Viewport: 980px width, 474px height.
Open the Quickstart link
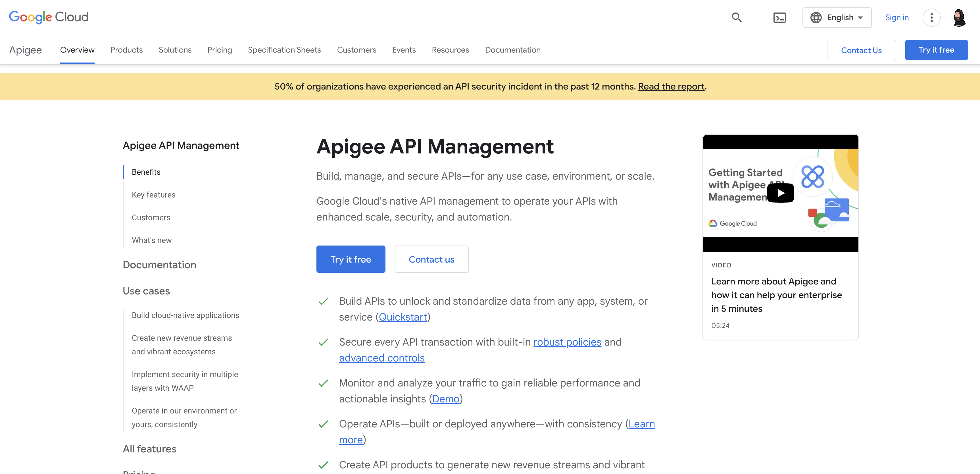(403, 317)
